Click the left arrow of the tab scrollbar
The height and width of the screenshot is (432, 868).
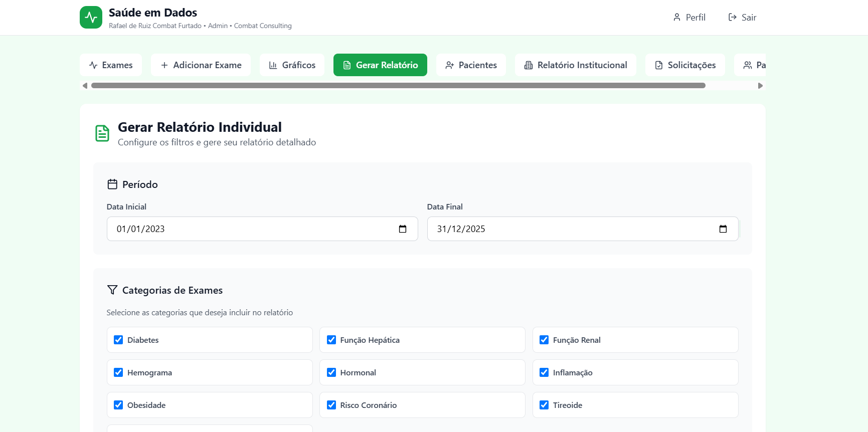point(85,86)
